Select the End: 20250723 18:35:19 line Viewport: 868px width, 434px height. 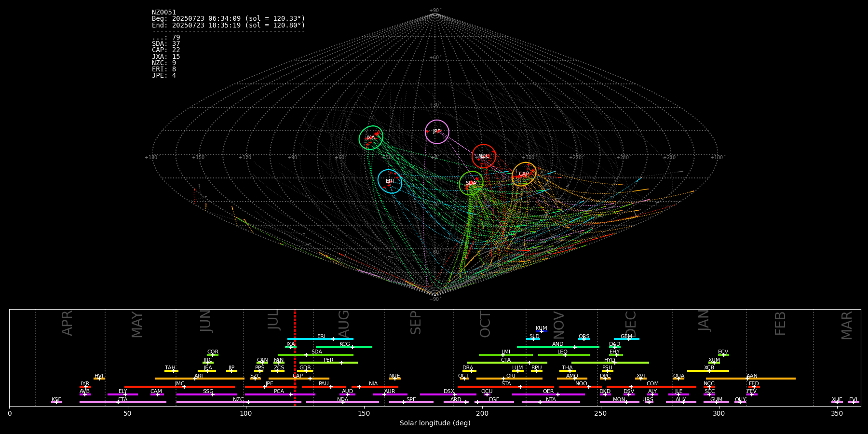coord(229,25)
